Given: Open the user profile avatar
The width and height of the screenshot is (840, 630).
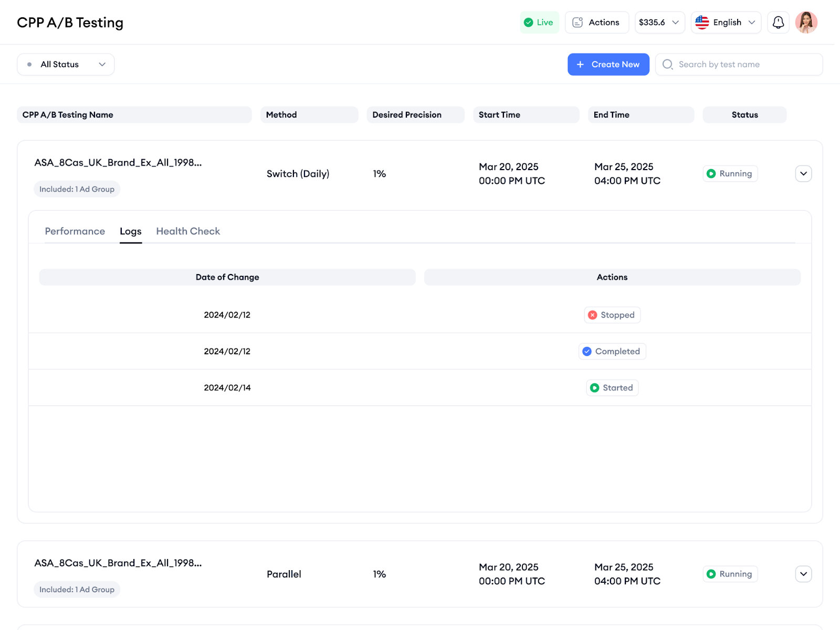Looking at the screenshot, I should click(x=806, y=23).
